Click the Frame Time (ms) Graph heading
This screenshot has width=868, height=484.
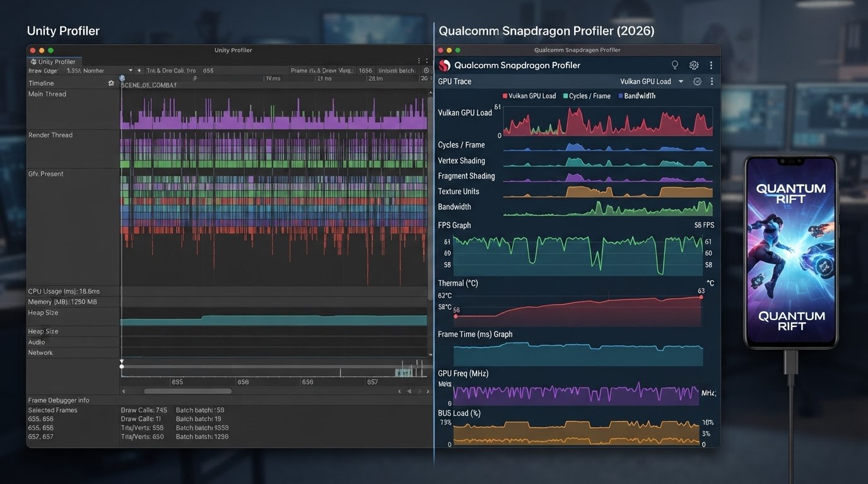coord(475,335)
